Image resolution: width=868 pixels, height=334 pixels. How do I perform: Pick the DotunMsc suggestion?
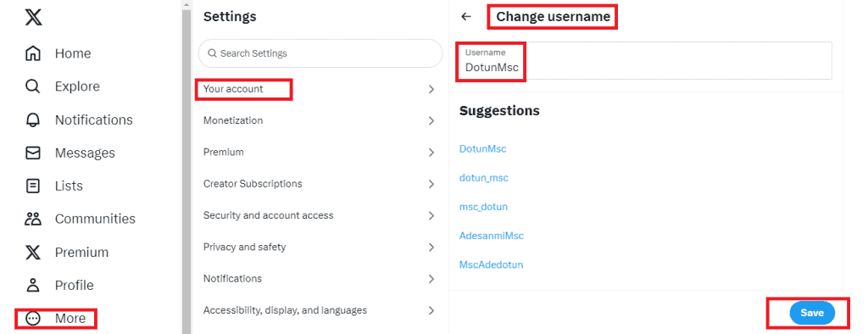pos(482,149)
